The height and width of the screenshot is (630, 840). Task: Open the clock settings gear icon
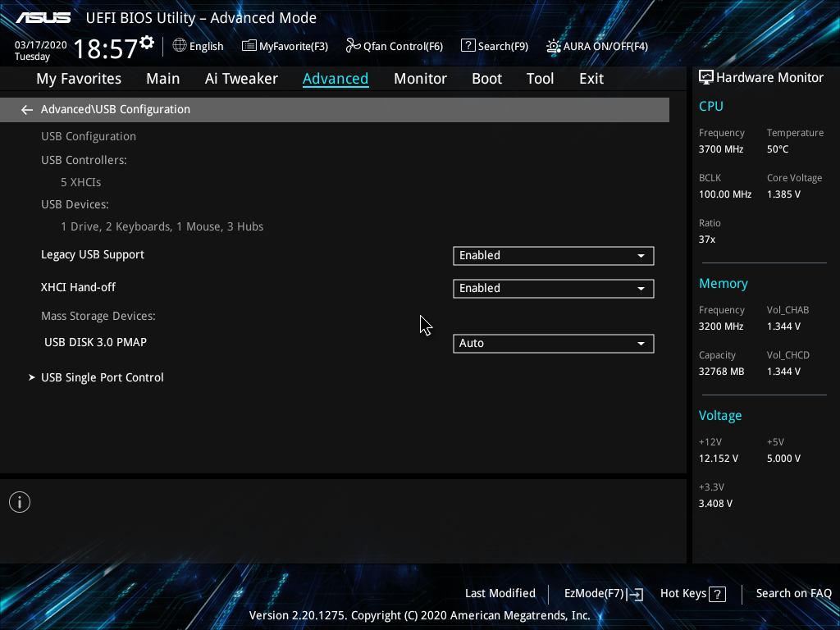click(147, 43)
